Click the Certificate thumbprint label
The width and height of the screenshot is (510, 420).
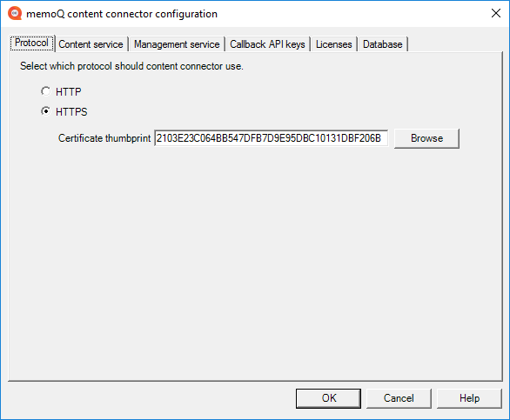[104, 138]
